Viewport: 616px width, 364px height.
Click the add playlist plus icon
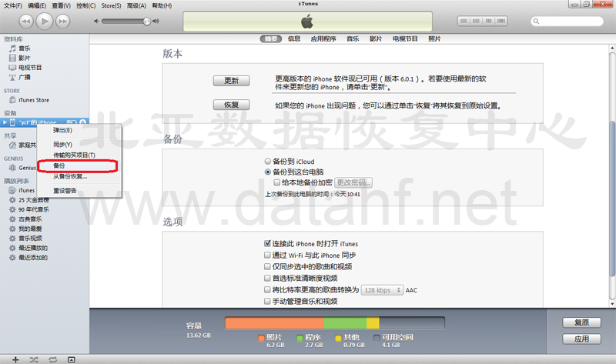point(15,359)
